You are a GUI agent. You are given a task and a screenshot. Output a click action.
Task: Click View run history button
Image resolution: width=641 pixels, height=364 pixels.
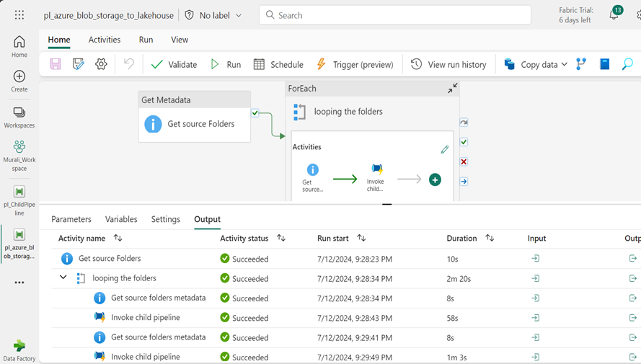tap(448, 64)
